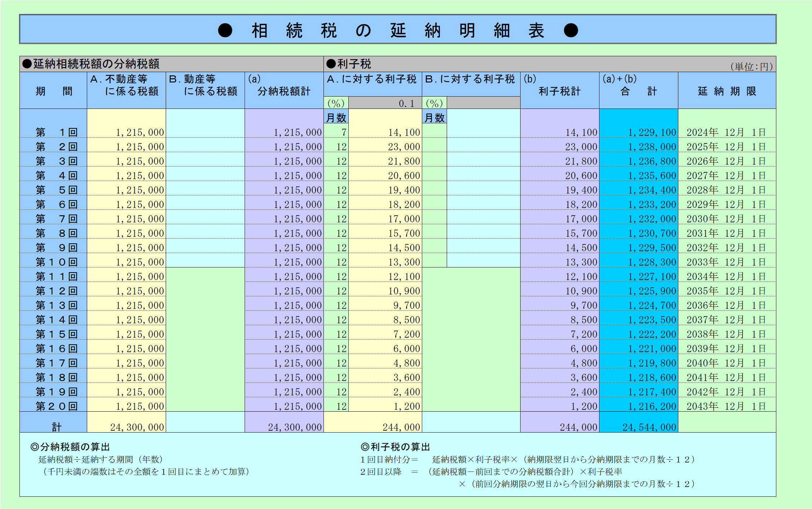Select the 第12回 row label
Screen dimensions: 812x509
pyautogui.click(x=57, y=291)
